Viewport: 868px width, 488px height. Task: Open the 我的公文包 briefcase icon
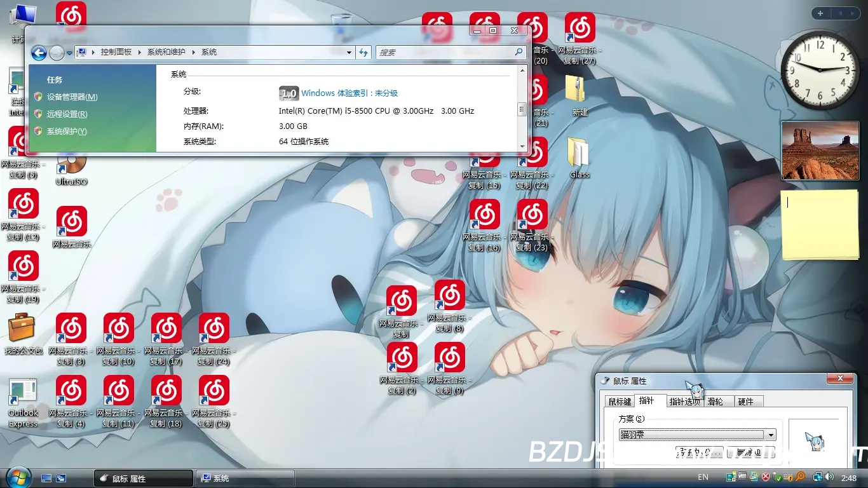pyautogui.click(x=23, y=334)
